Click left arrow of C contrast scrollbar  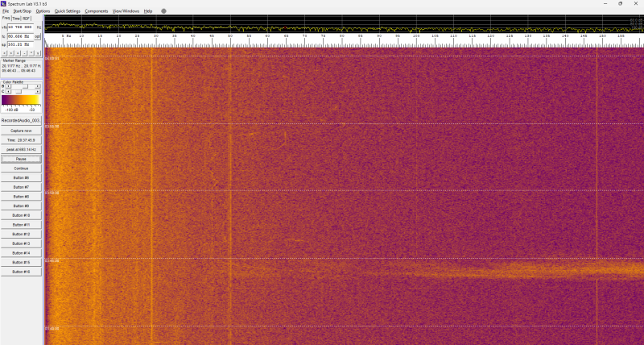point(8,92)
